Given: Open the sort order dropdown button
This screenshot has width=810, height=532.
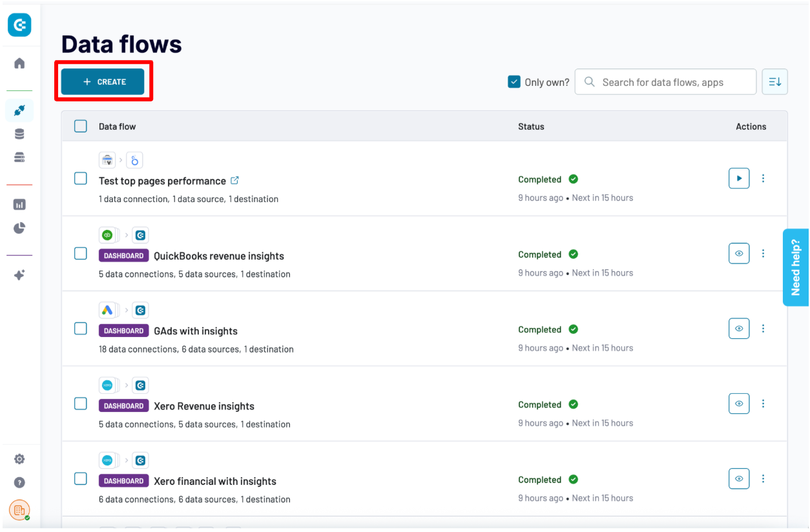Looking at the screenshot, I should click(x=774, y=82).
